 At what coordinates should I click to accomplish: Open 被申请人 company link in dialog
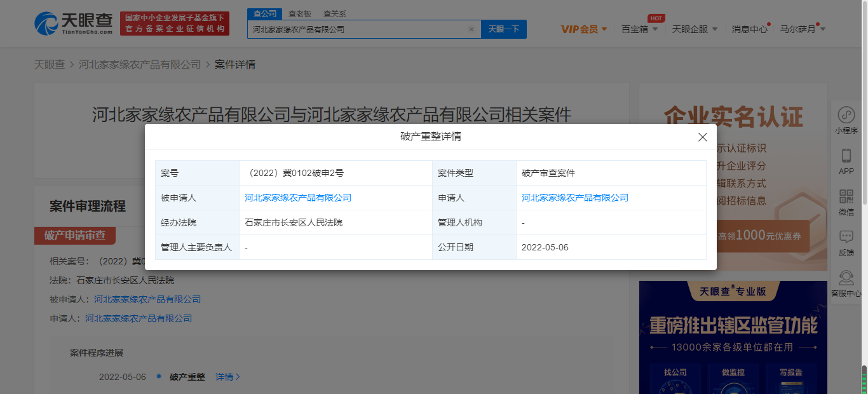pyautogui.click(x=298, y=198)
